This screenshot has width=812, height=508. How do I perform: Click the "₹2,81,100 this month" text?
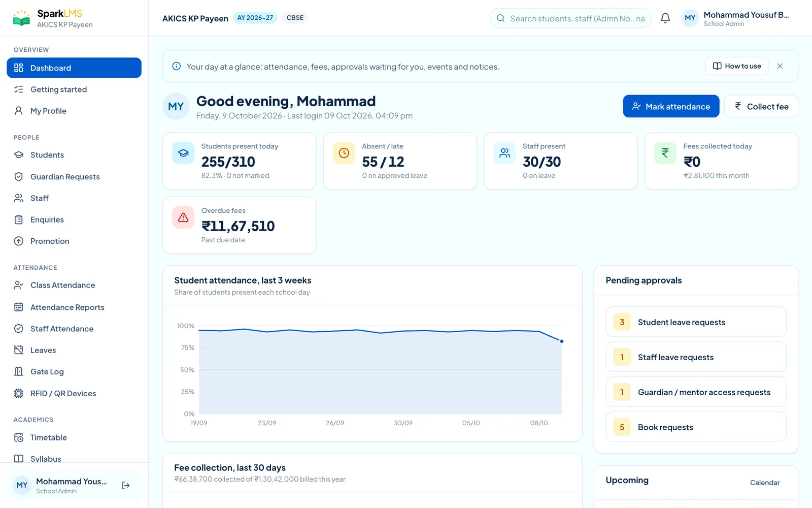click(x=716, y=175)
